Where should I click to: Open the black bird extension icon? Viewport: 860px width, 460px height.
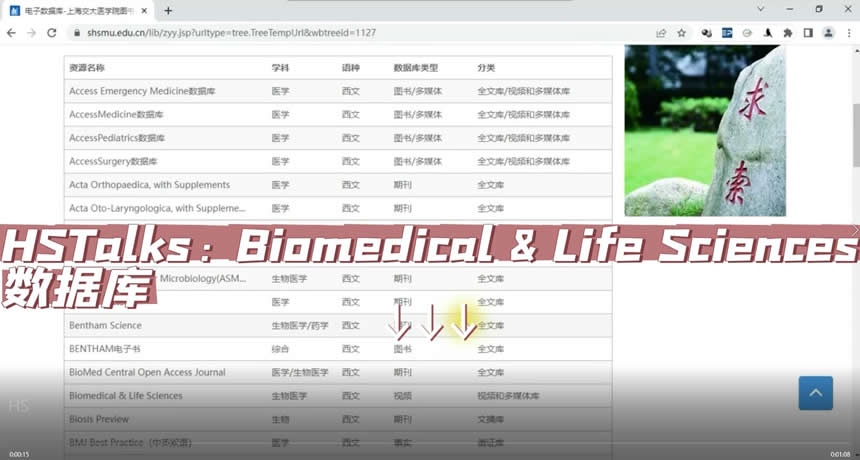pos(768,33)
